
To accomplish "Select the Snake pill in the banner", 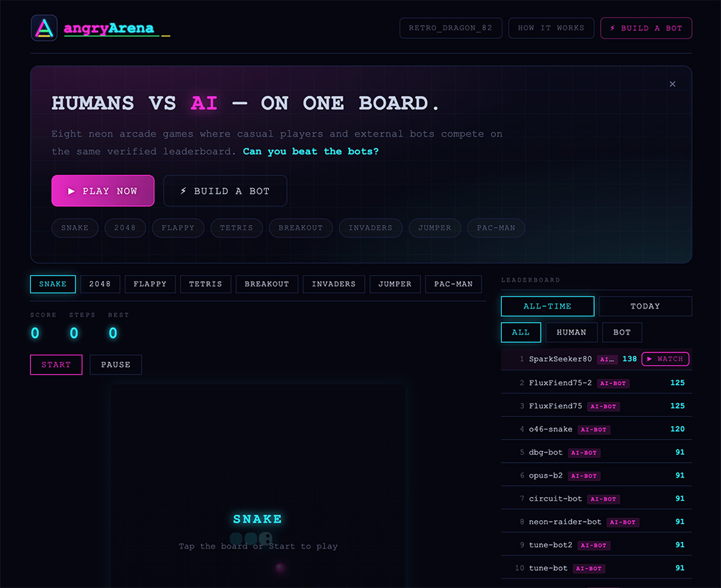I will 75,228.
